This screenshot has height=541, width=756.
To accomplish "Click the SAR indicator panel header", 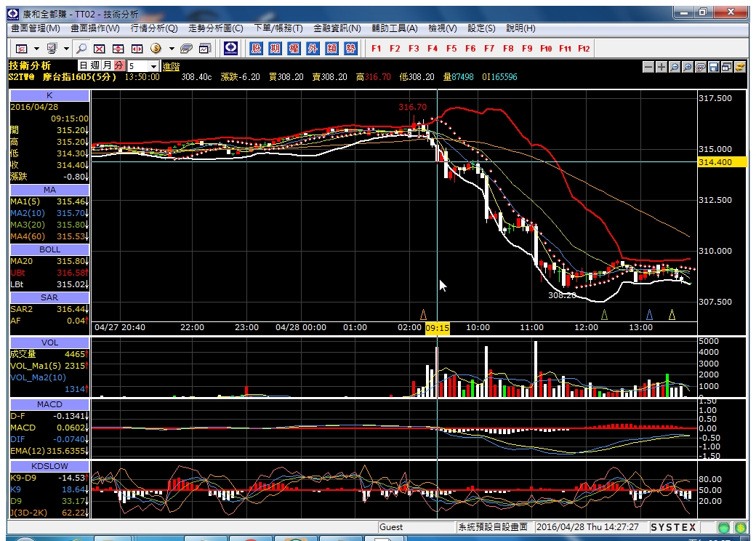I will (x=49, y=297).
